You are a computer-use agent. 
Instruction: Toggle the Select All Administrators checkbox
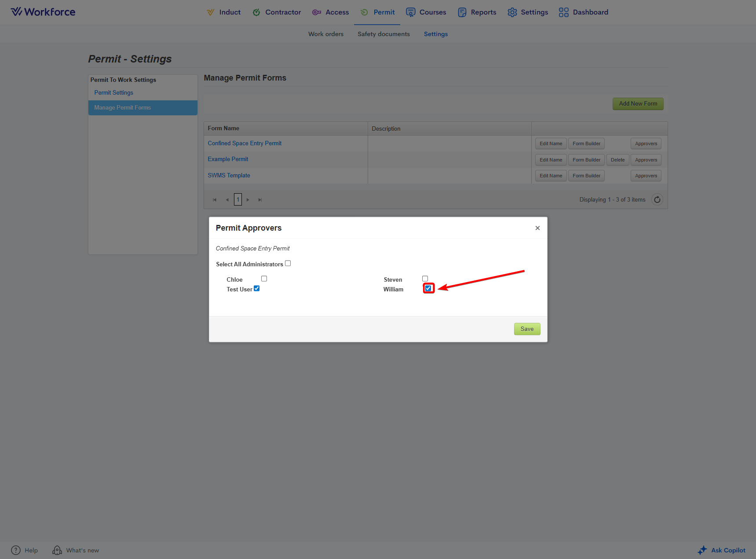click(x=288, y=264)
